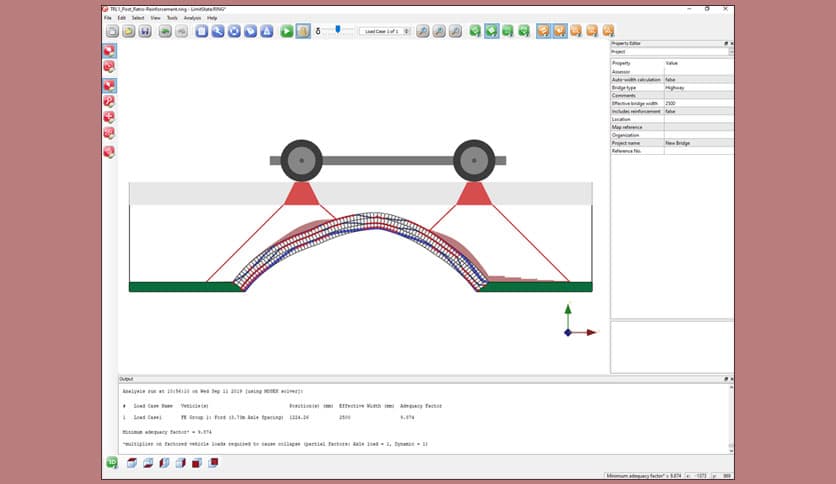Click the New project toolbar icon
The height and width of the screenshot is (484, 836).
pos(112,31)
